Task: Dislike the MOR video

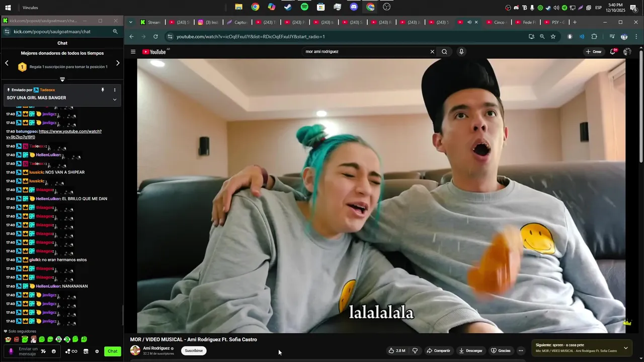Action: point(415,350)
